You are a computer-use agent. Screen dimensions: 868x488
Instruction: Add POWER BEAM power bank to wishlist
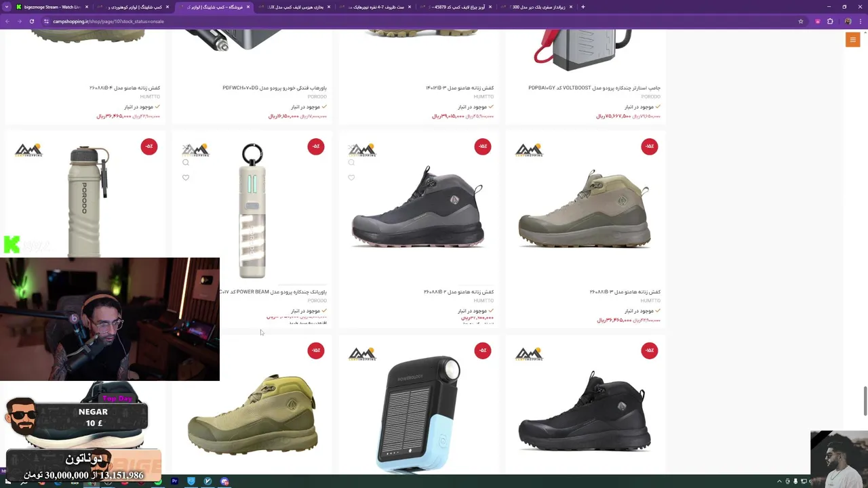186,178
